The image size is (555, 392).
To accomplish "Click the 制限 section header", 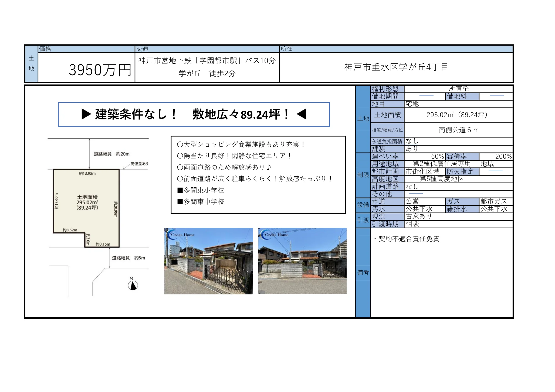I will click(363, 175).
